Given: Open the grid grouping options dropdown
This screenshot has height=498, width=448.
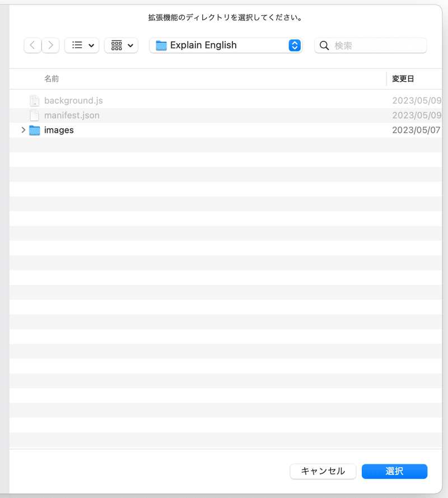Looking at the screenshot, I should point(122,45).
